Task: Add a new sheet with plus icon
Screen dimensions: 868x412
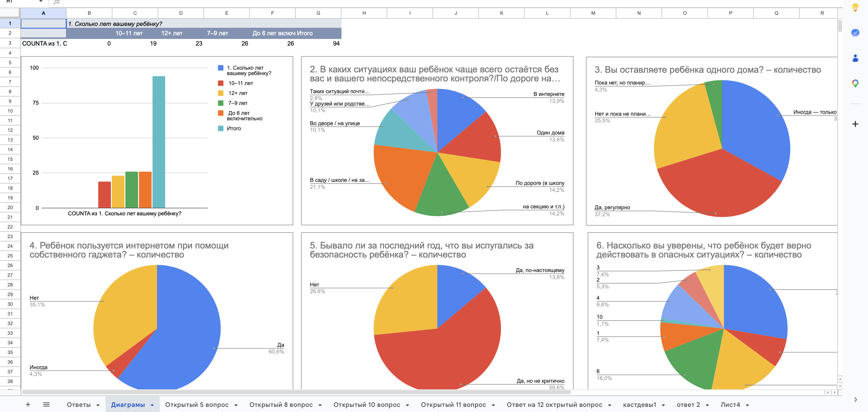Action: tap(28, 404)
